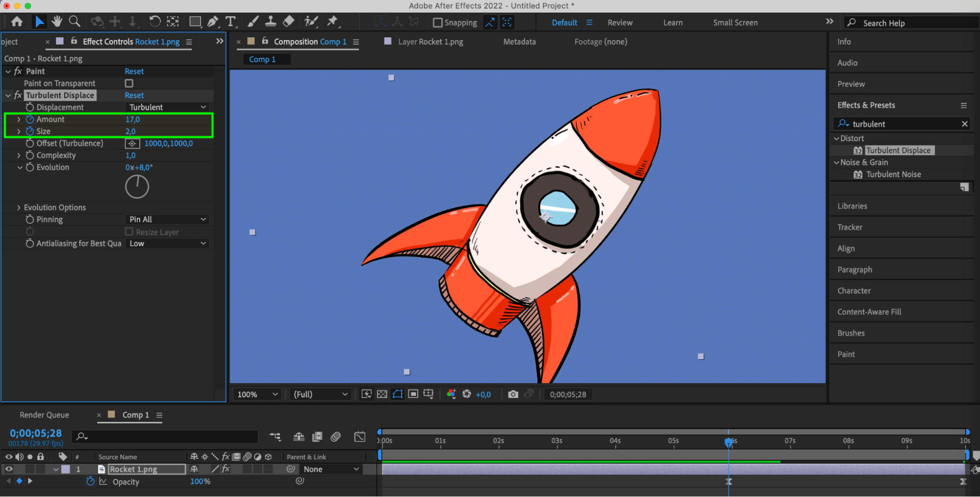Select Turbulent Noise in Effects & Presets
The image size is (980, 497).
(893, 174)
